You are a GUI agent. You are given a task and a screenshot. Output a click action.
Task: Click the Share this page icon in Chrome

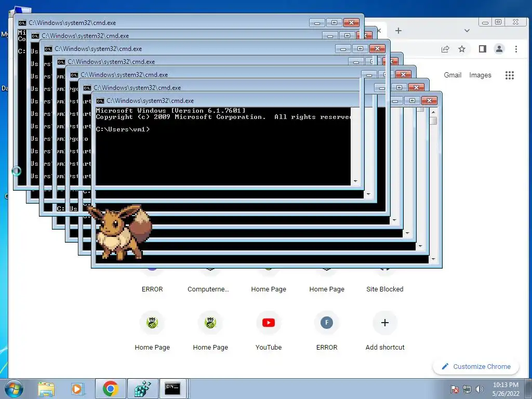(445, 49)
